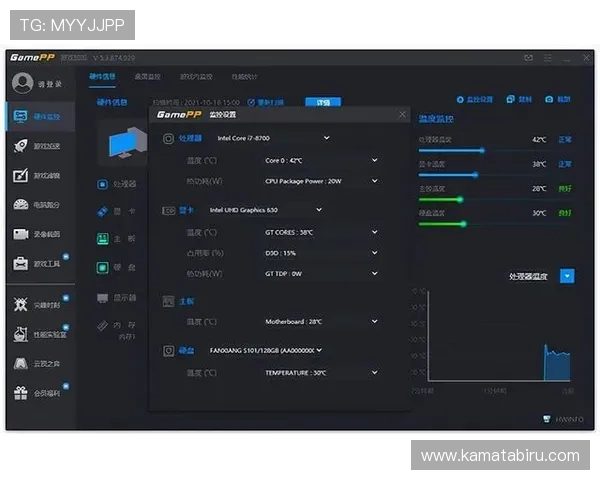The width and height of the screenshot is (600, 480).
Task: Click the gift box member benefits icon
Action: pos(21,393)
